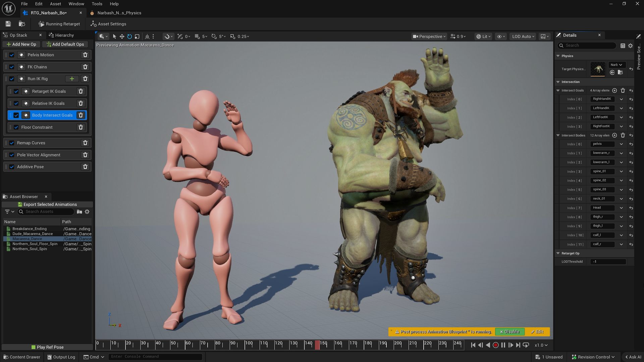
Task: Select the Move tool in the viewport toolbar
Action: click(122, 36)
